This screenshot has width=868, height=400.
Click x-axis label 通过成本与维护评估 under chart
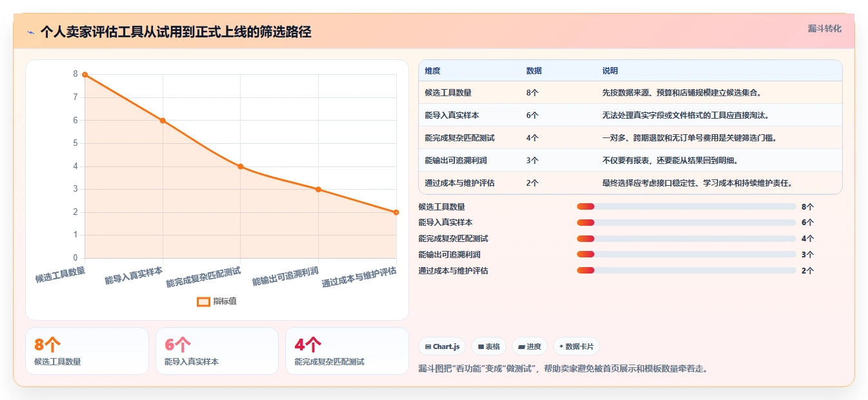coord(359,277)
